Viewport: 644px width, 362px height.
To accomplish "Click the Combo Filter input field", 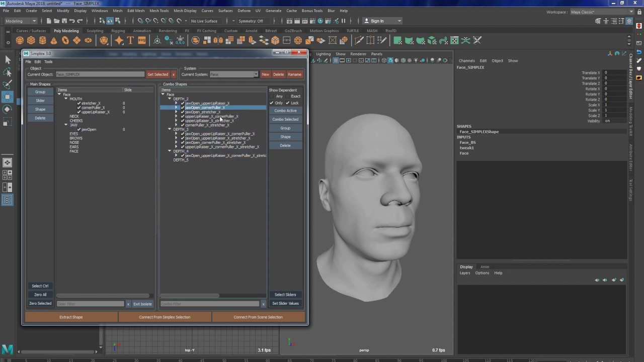I will coord(210,304).
